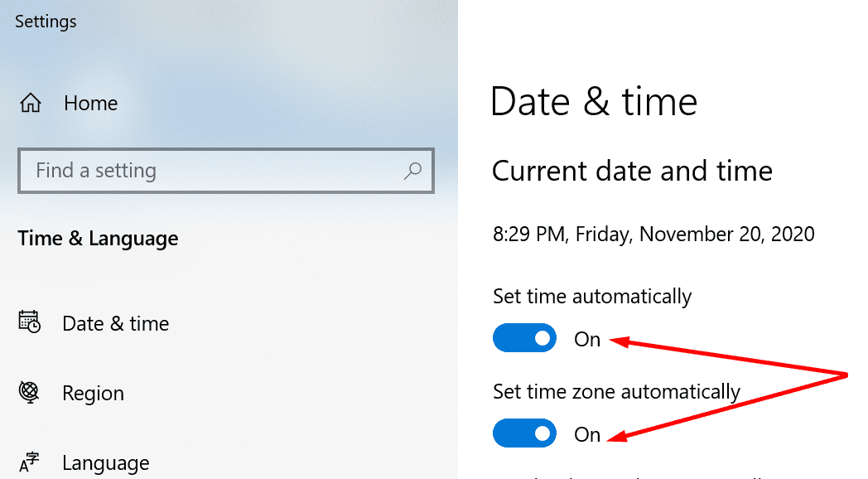868x479 pixels.
Task: Click the On label beside Set time automatically
Action: [x=587, y=339]
